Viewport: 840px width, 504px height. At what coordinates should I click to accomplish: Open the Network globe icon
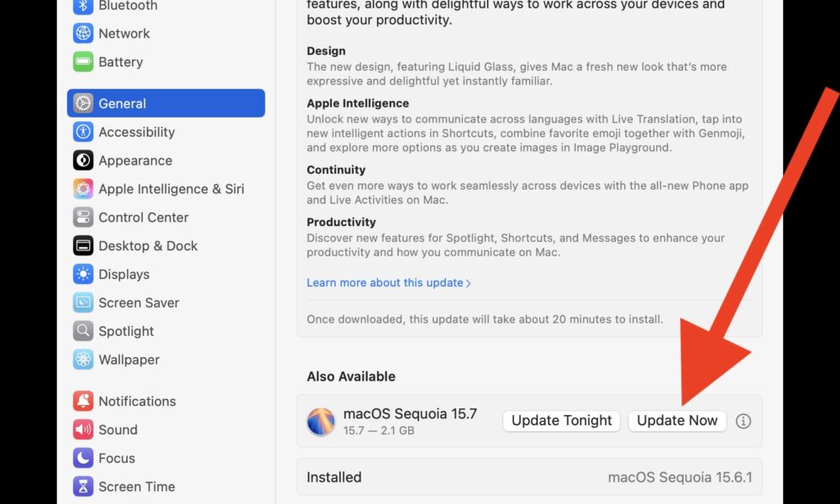click(x=83, y=34)
